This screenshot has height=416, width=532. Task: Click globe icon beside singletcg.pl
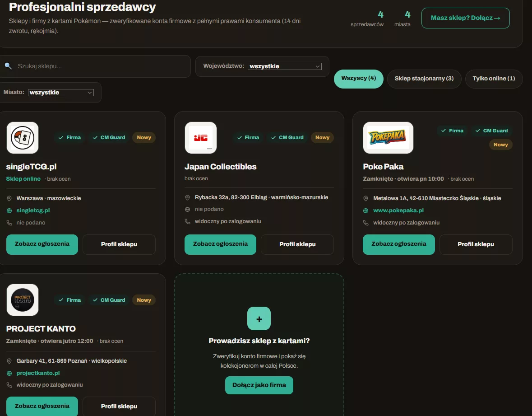pos(9,210)
